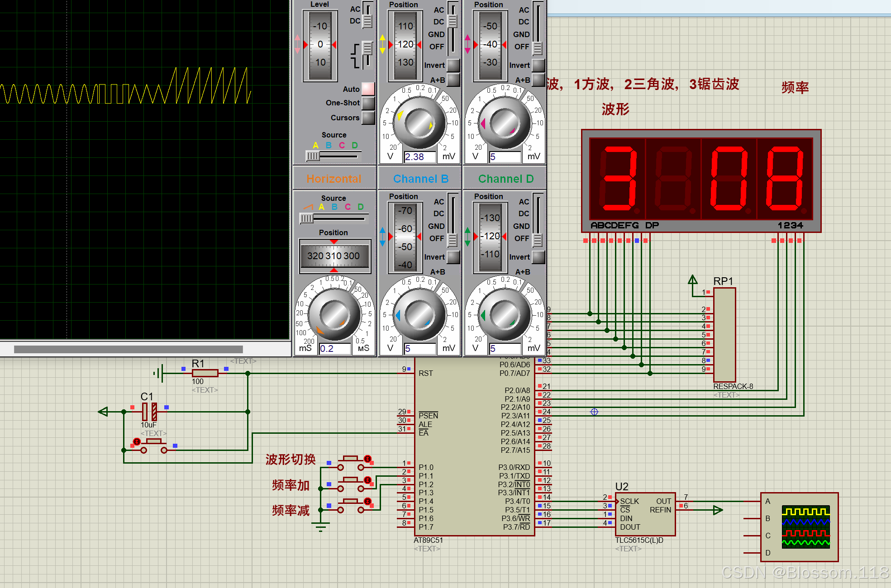Click the oscilloscope component in schematic
The height and width of the screenshot is (588, 891).
pos(799,527)
